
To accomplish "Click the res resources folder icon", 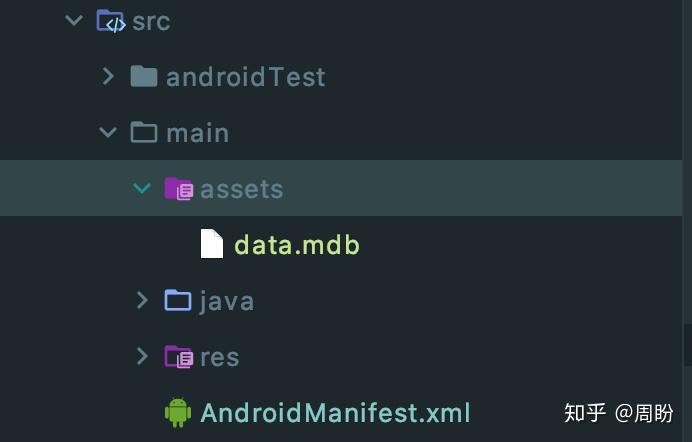I will pos(178,357).
